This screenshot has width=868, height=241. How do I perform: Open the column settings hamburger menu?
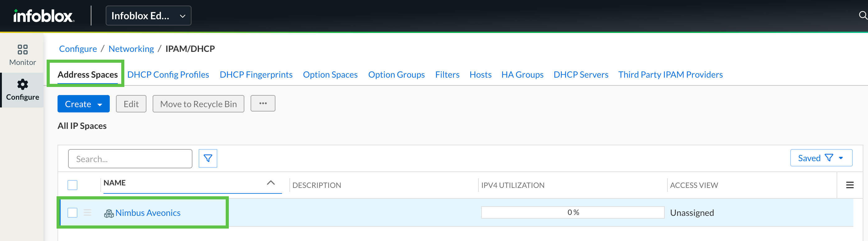[x=849, y=185]
